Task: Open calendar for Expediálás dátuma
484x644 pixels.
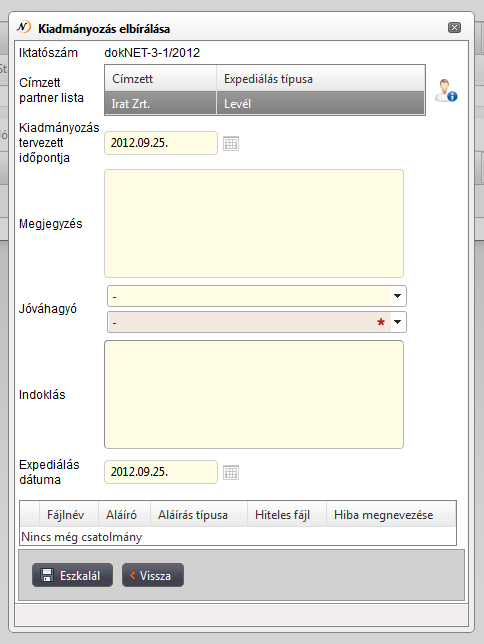Action: point(231,472)
